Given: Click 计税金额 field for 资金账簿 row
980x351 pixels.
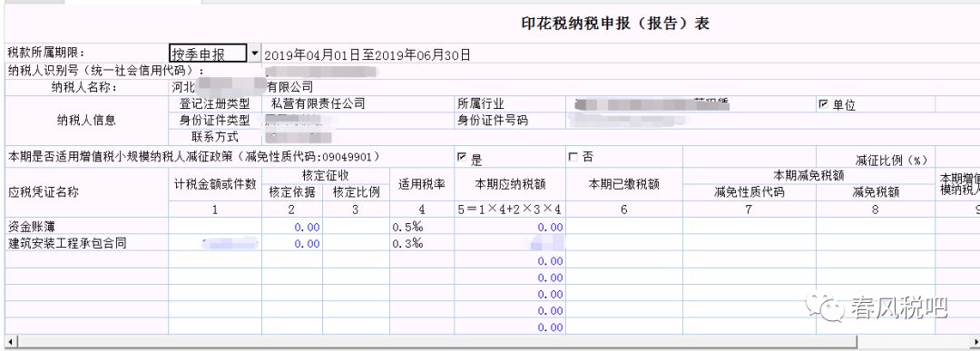Looking at the screenshot, I should coord(215,226).
